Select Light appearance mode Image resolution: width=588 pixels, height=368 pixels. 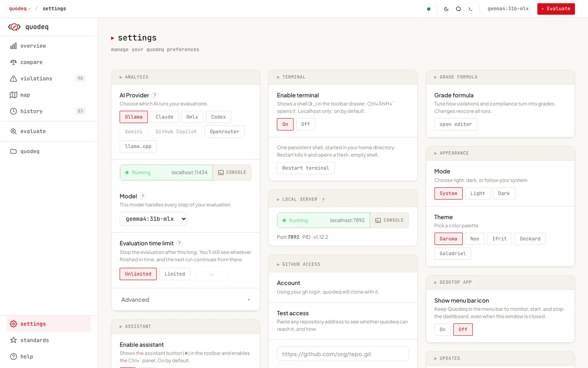tap(477, 193)
